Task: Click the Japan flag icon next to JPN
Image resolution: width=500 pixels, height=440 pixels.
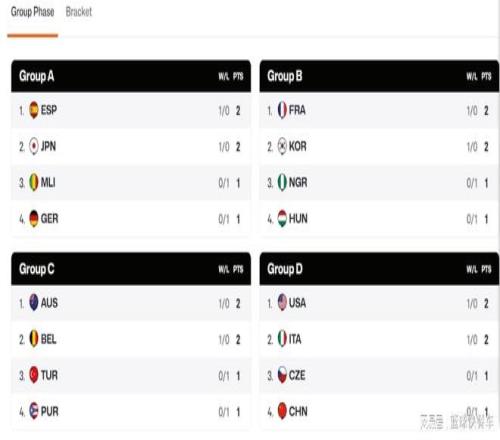Action: [34, 146]
